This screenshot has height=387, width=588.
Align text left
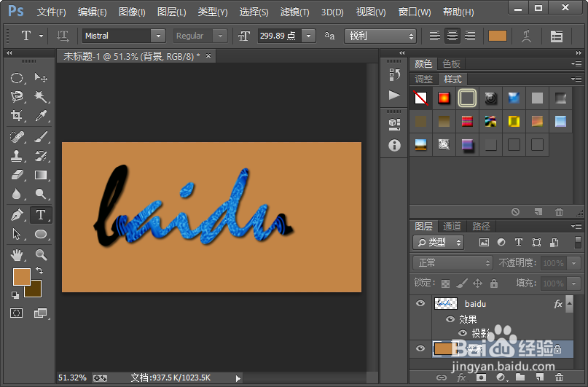(x=435, y=36)
